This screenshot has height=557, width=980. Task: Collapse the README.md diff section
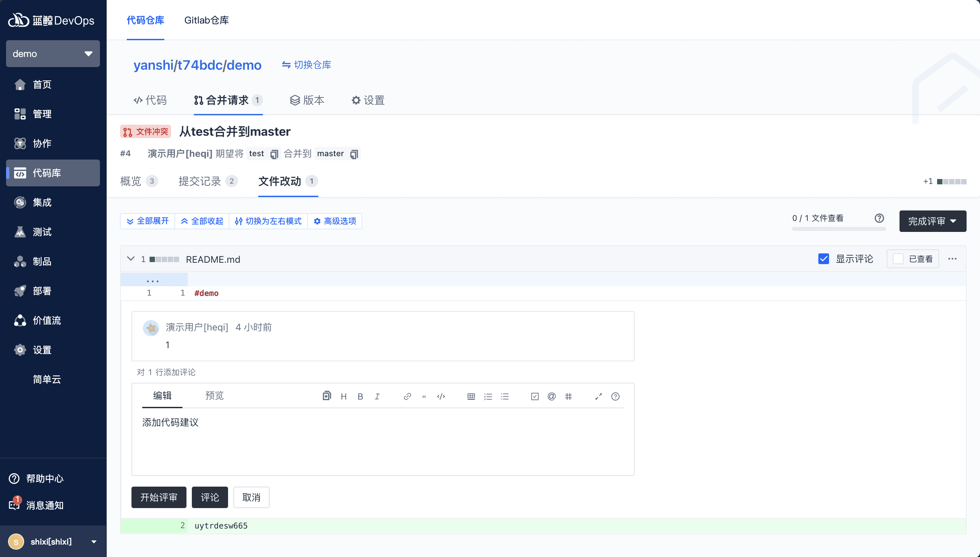[130, 259]
